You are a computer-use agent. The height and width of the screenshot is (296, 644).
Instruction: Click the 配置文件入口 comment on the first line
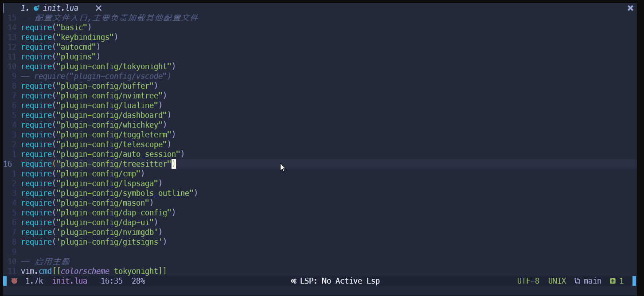click(109, 18)
